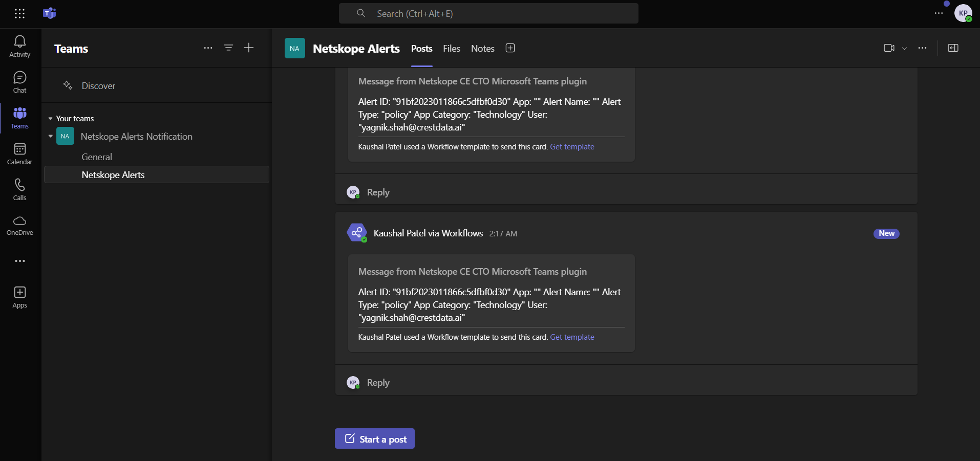980x461 pixels.
Task: Open OneDrive in the left rail
Action: [x=20, y=226]
